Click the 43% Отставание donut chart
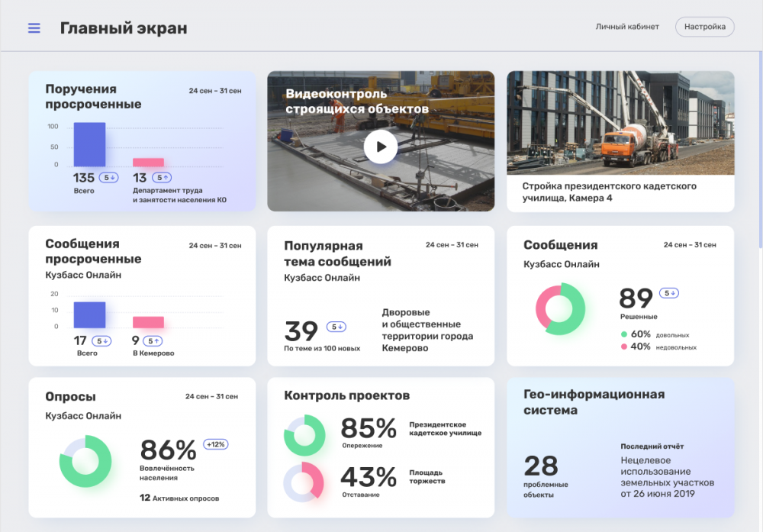This screenshot has width=763, height=532. [304, 482]
